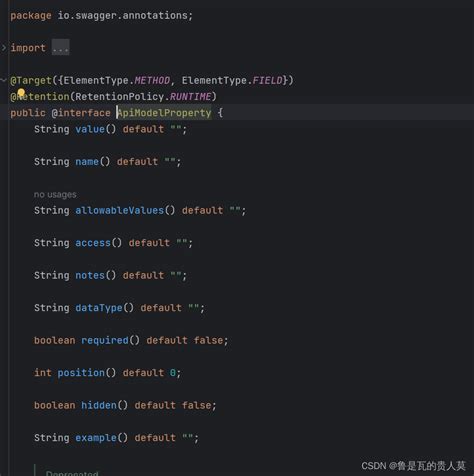The height and width of the screenshot is (476, 474).
Task: Expand the collapsed import ellipsis placeholder
Action: [x=60, y=48]
